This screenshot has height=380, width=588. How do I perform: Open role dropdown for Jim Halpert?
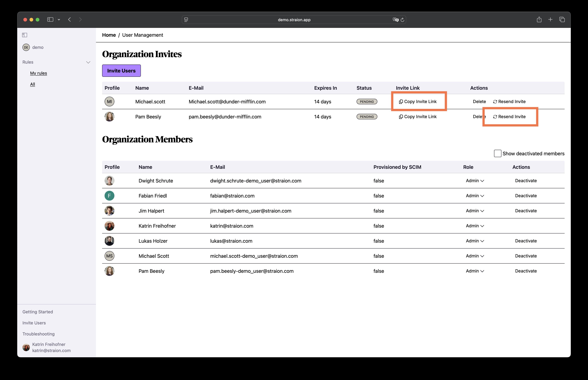coord(475,211)
